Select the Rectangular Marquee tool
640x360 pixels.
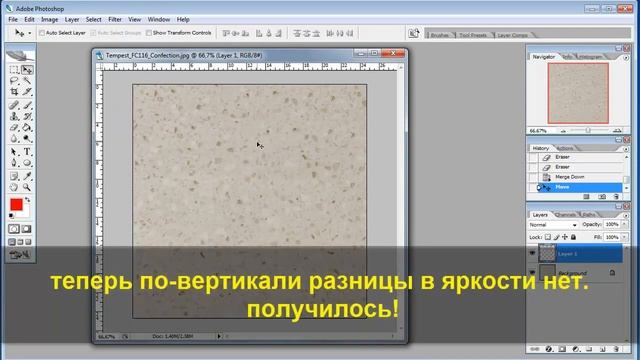(14, 70)
